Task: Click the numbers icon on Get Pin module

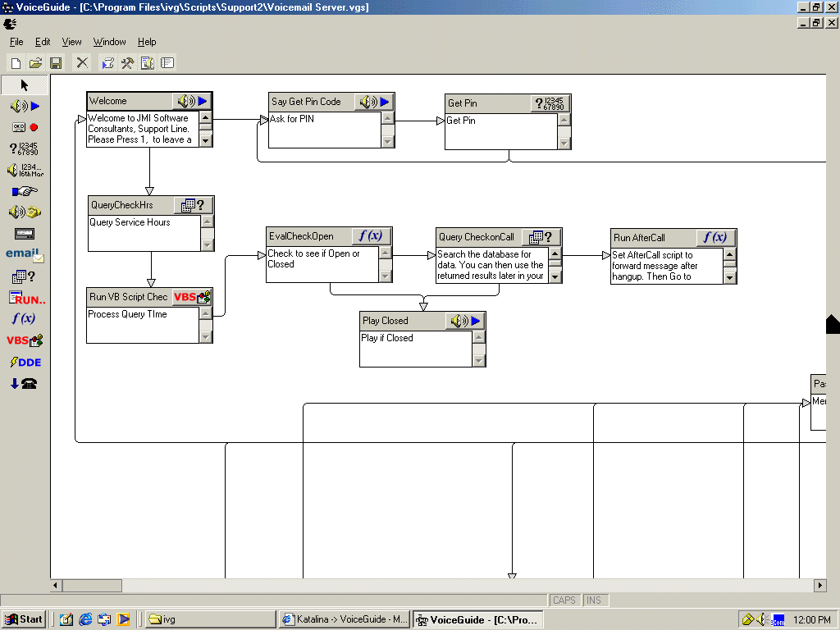Action: click(550, 103)
